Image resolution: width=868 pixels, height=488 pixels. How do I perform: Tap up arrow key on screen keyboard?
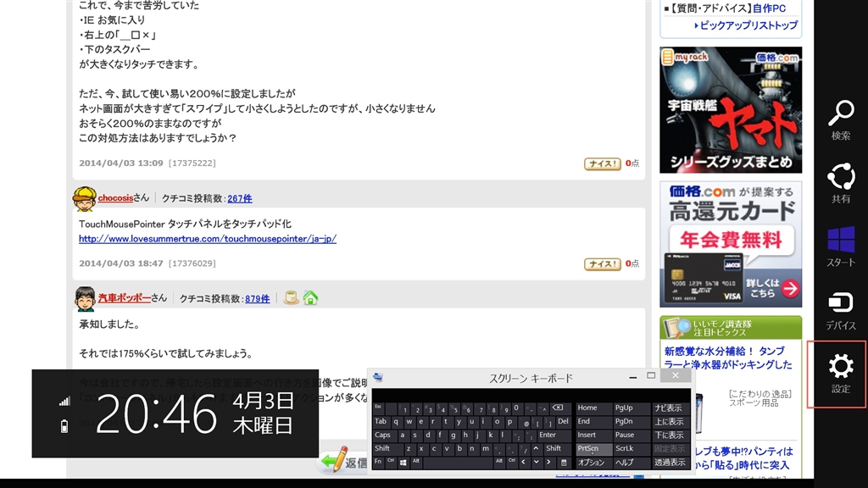(x=536, y=449)
